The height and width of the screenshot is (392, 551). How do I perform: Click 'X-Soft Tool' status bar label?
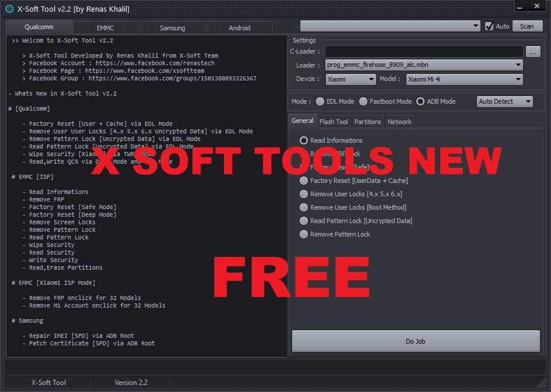pyautogui.click(x=48, y=383)
